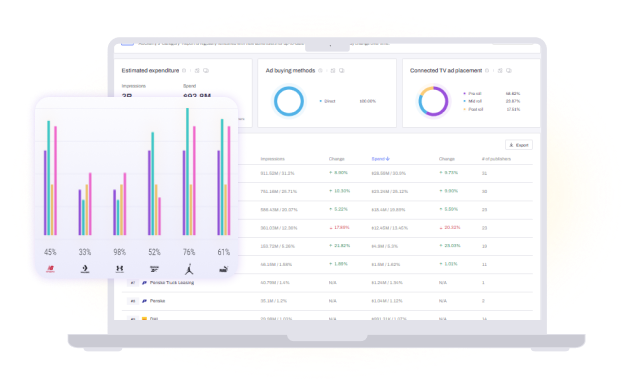Click the 5.50% spend change value
Screen dimensions: 632x387
[x=448, y=209]
